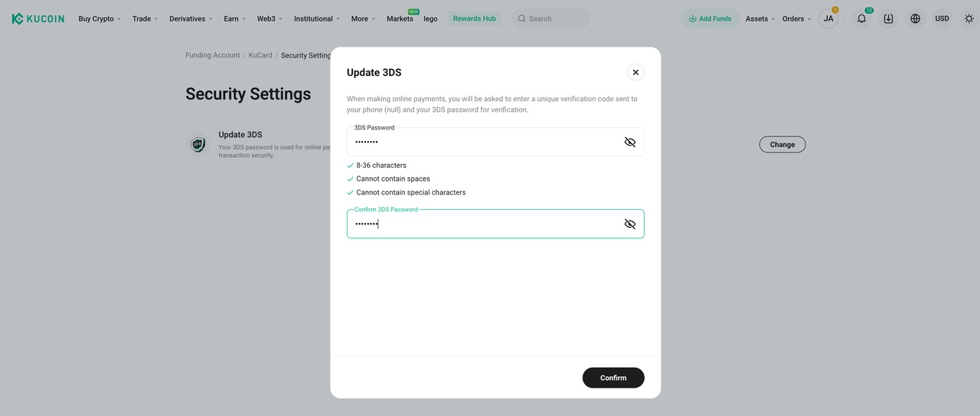Click the 3DS shield icon
980x416 pixels.
198,144
